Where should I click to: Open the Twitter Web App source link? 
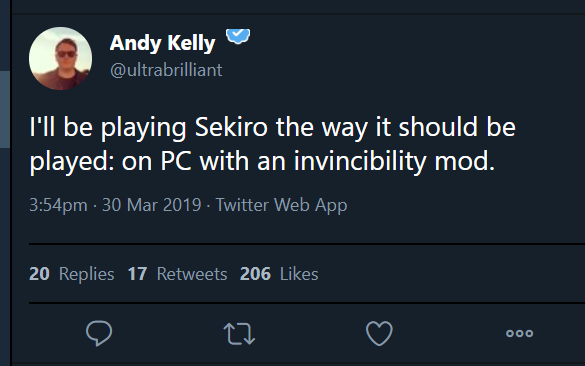(282, 205)
